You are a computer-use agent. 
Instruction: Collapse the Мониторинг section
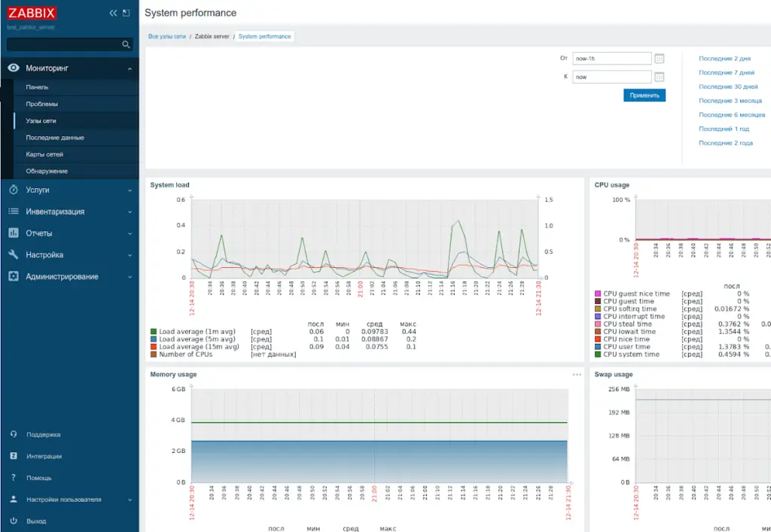130,68
